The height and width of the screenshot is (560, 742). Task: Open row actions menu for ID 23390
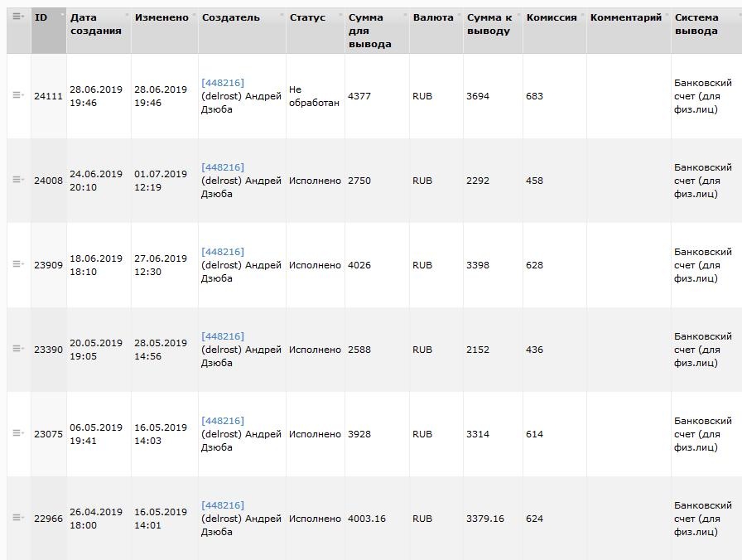(17, 349)
